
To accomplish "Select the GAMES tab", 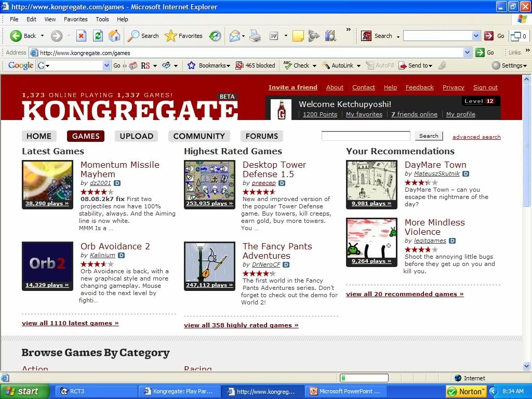I will pyautogui.click(x=86, y=136).
